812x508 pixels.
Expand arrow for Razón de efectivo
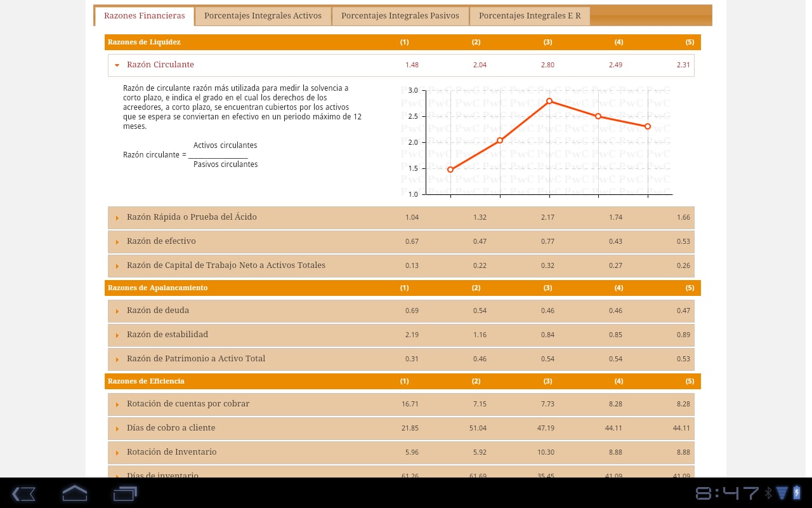[117, 242]
